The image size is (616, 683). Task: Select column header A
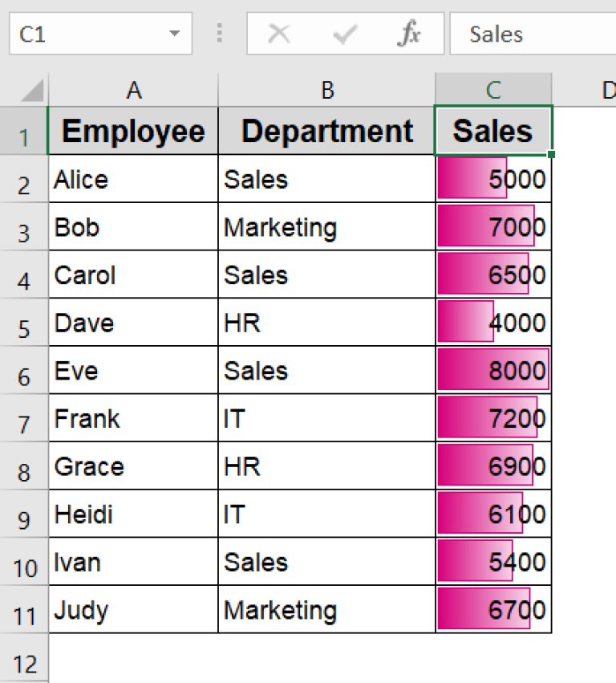pos(133,90)
